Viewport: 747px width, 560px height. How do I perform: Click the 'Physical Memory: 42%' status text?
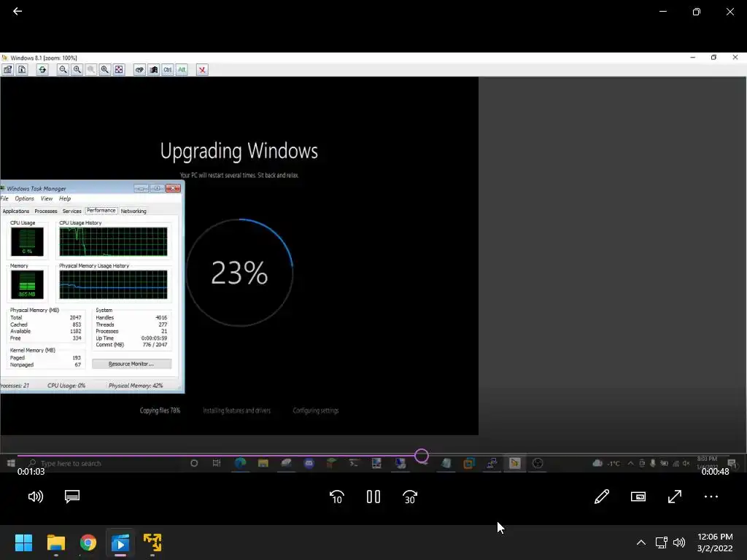[136, 386]
